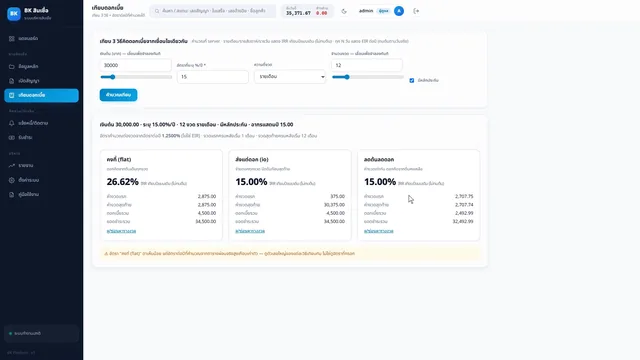
Task: Click the installment count field showing 12
Action: (x=367, y=65)
